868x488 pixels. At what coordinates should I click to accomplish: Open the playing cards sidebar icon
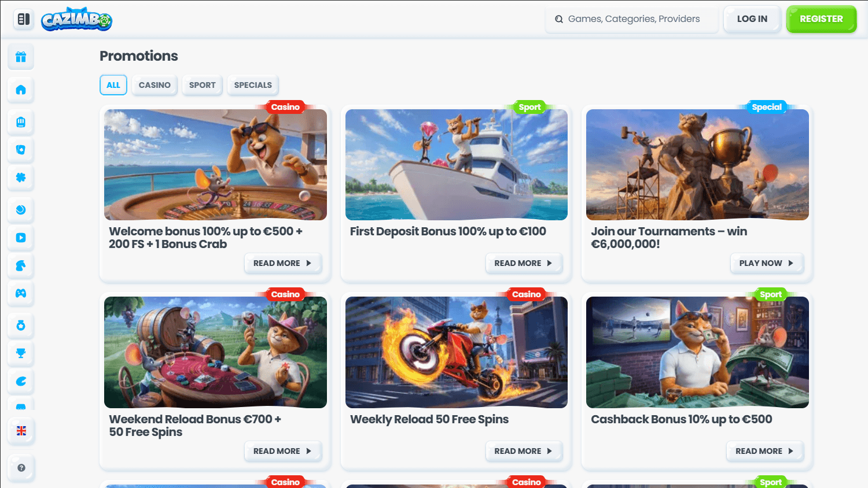pyautogui.click(x=21, y=150)
